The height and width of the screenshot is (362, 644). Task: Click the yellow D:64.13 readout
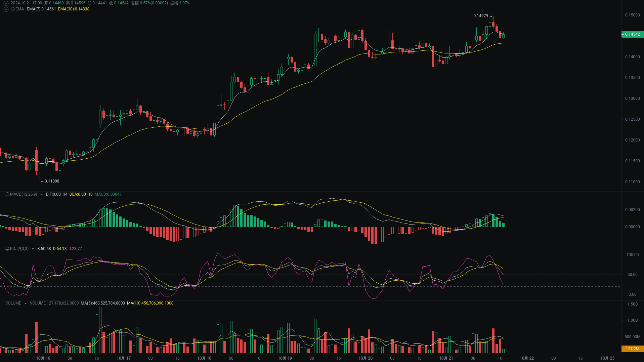click(60, 249)
